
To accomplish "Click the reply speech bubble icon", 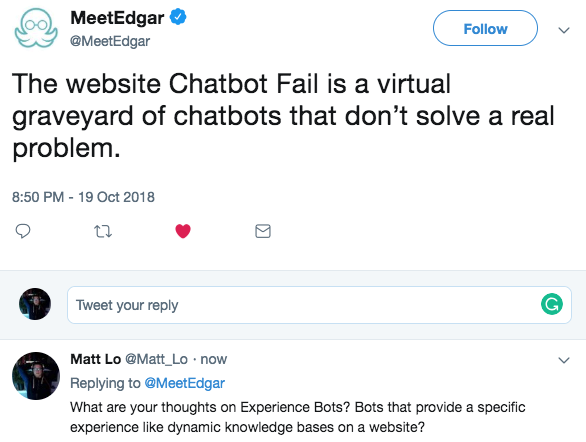I will coord(23,231).
